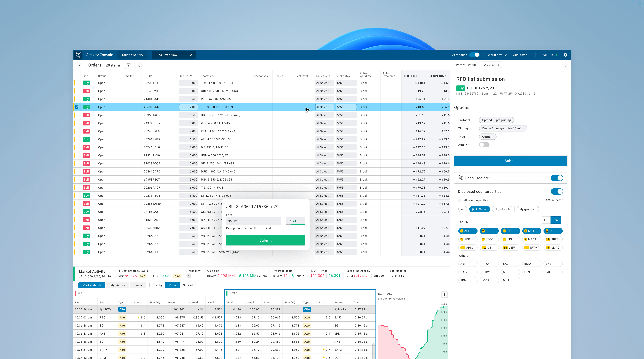Click the lightning Best pre-trade levels icon
The width and height of the screenshot is (644, 359).
coord(119,271)
